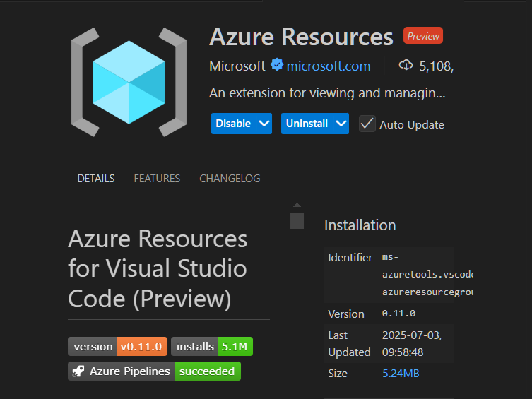Click the verified publisher badge next to Microsoft
The width and height of the screenshot is (532, 399).
[x=277, y=65]
